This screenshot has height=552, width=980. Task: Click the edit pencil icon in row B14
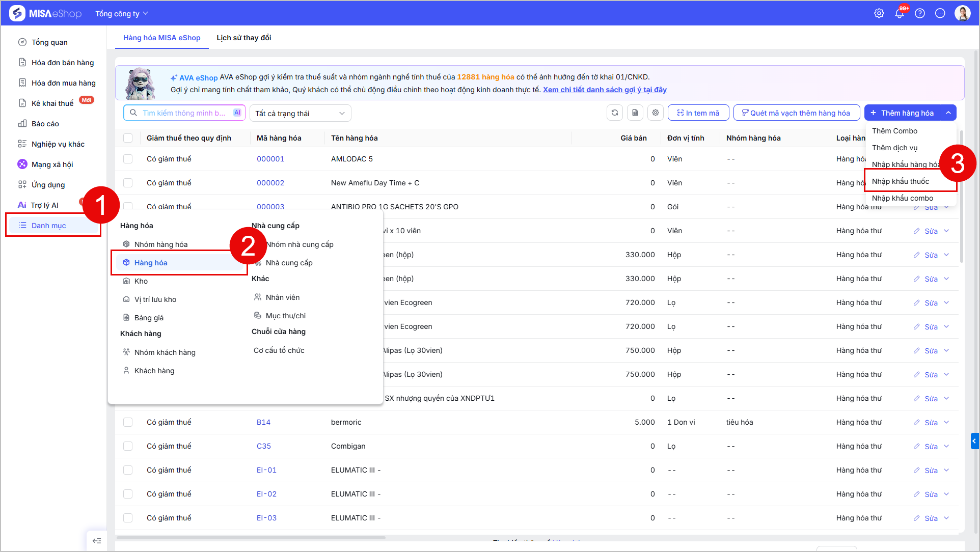coord(916,423)
